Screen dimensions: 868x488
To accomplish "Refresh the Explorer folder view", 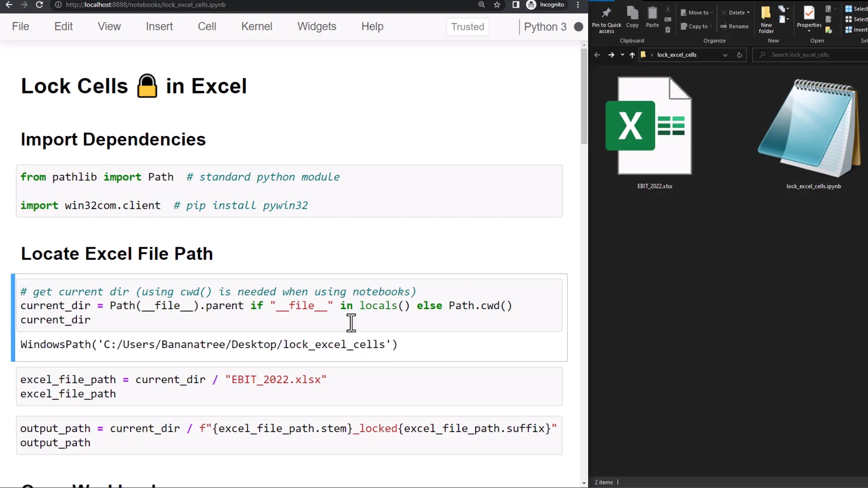I will coord(740,55).
